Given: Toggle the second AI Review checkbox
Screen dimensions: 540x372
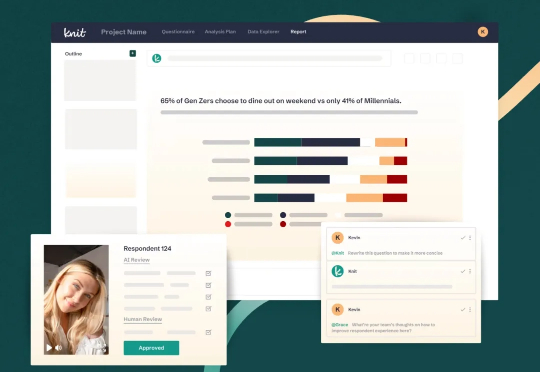Looking at the screenshot, I should tap(208, 285).
